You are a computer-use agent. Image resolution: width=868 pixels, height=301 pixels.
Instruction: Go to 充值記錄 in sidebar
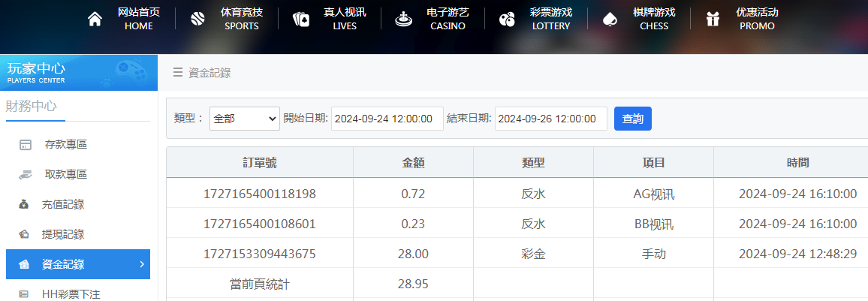pos(63,204)
